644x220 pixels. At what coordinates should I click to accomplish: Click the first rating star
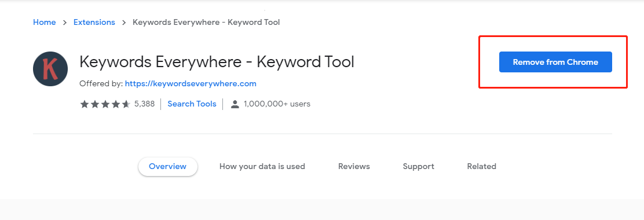[84, 104]
